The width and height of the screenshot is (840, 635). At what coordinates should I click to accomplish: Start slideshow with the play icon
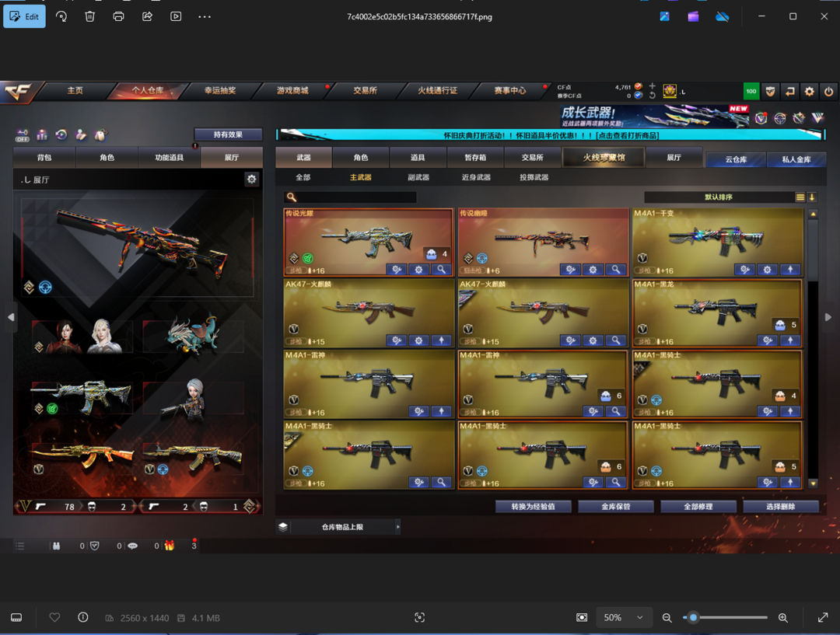coord(176,16)
